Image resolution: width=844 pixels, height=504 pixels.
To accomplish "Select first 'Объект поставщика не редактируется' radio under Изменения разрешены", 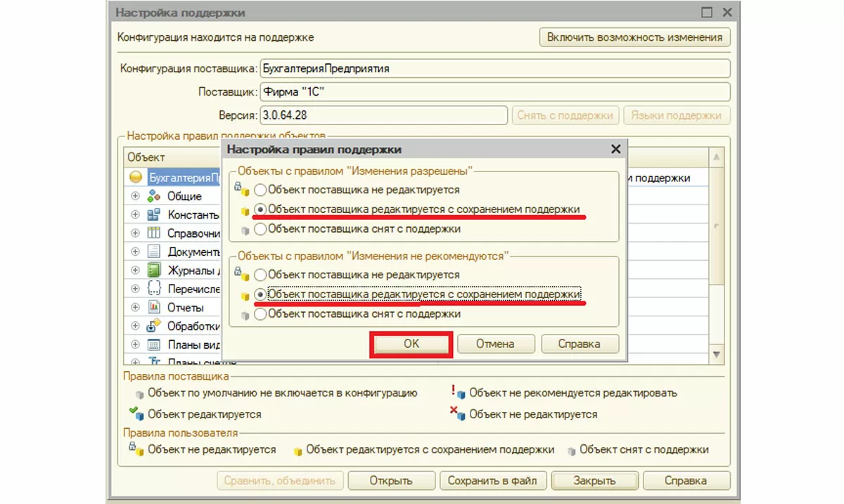I will click(261, 190).
